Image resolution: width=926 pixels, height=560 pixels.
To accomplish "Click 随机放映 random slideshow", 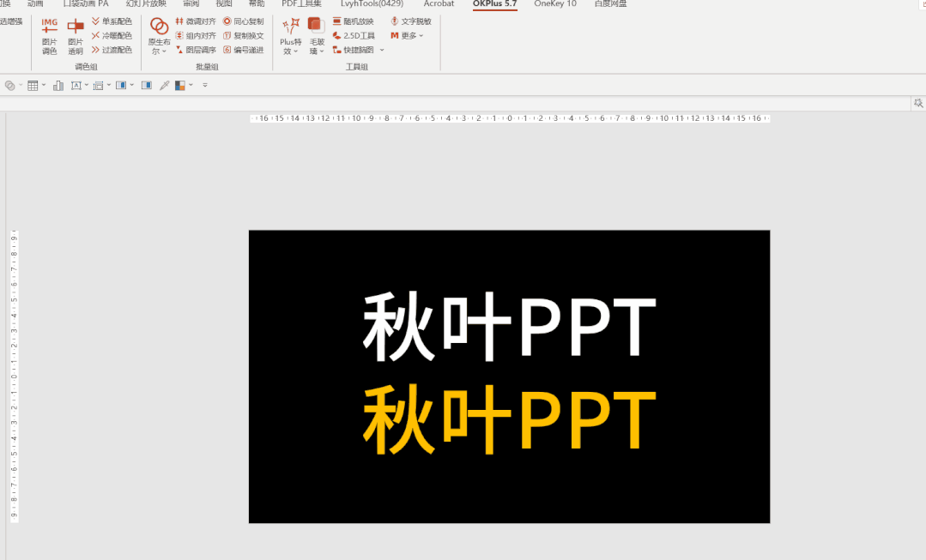I will click(x=354, y=21).
